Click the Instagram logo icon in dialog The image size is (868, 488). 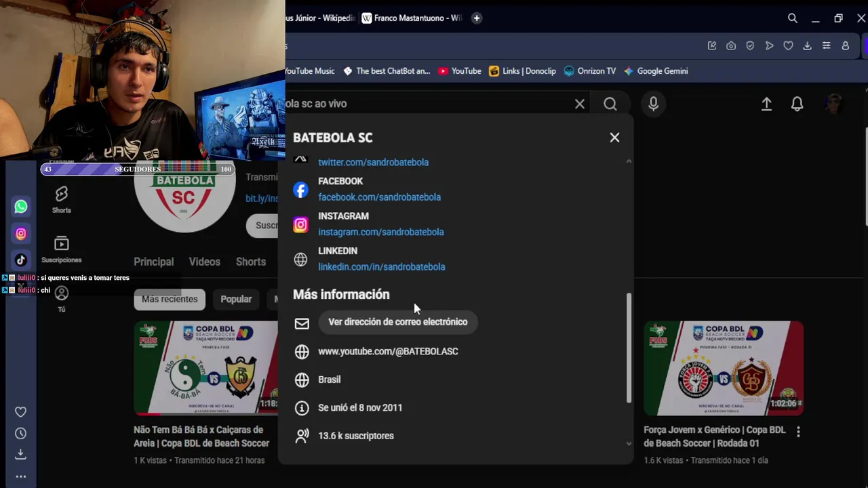(300, 224)
